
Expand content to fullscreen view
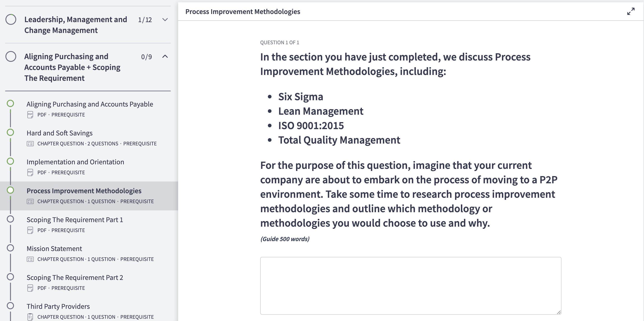630,11
